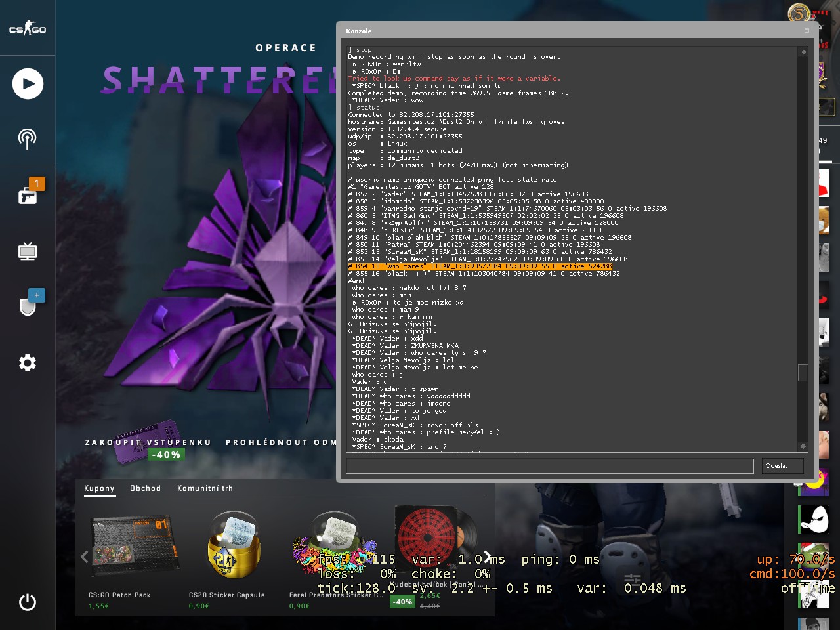Open the broadcast antenna sidebar icon

click(x=27, y=139)
